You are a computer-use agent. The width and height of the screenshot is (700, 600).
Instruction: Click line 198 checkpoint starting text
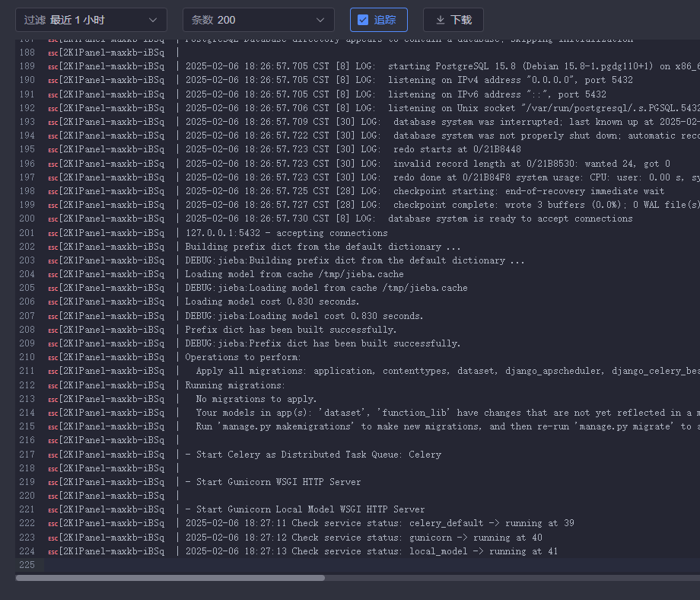(x=425, y=191)
